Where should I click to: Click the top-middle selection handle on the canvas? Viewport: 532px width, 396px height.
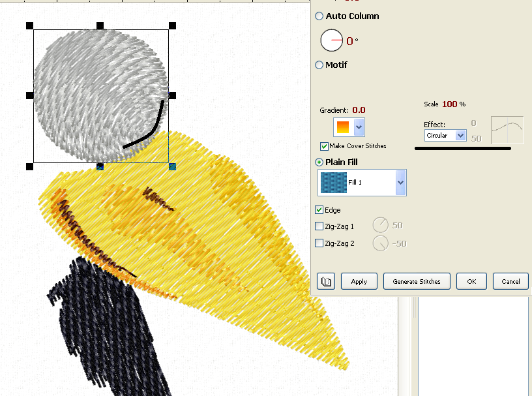coord(100,25)
